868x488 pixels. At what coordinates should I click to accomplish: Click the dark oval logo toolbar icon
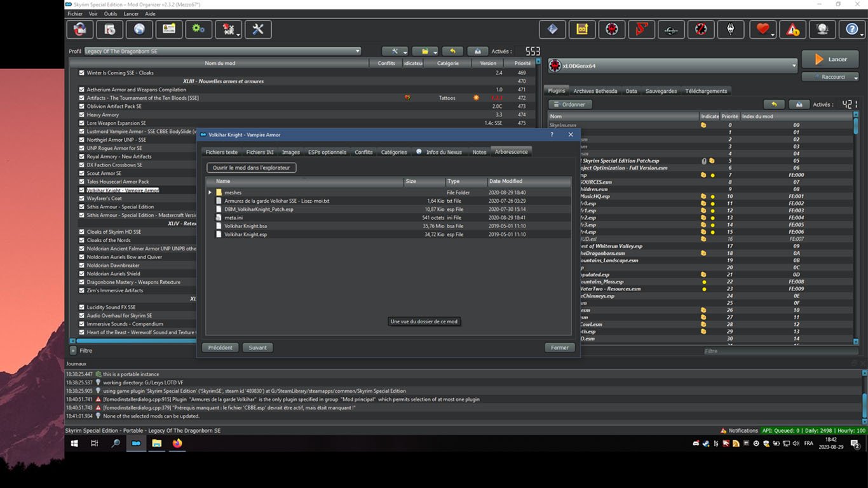671,29
